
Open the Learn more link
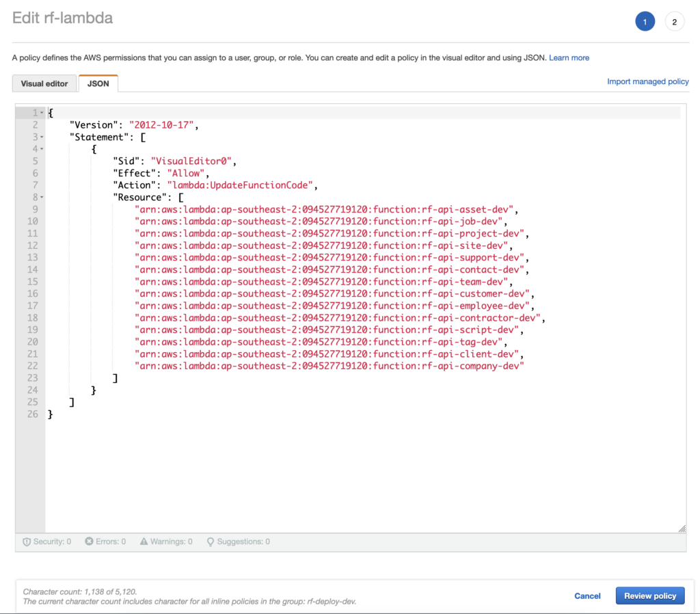569,57
